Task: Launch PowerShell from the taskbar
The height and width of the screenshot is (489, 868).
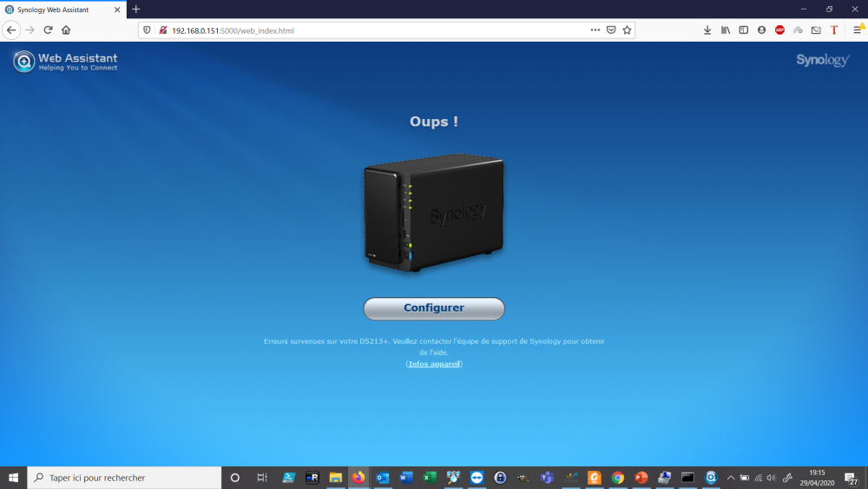Action: (x=288, y=478)
